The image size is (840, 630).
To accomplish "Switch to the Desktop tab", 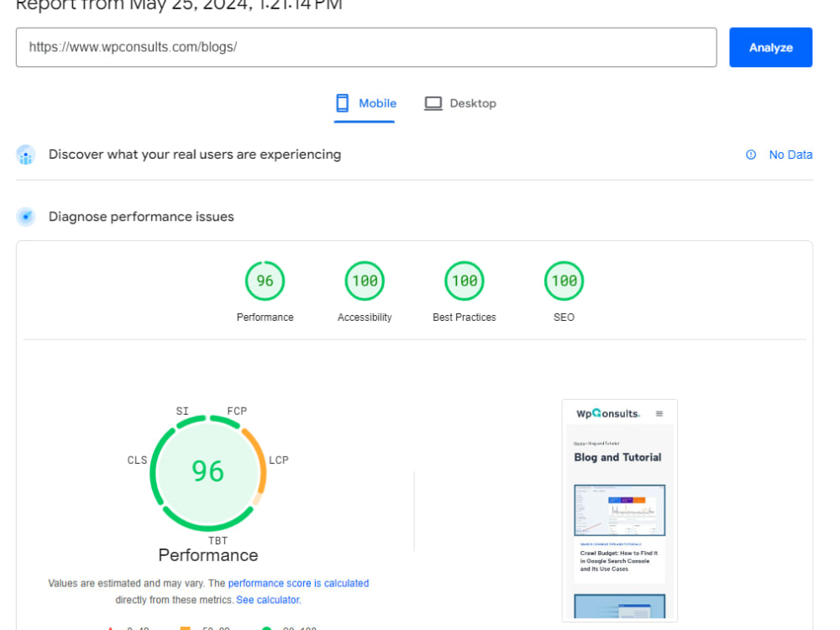I will pos(460,103).
